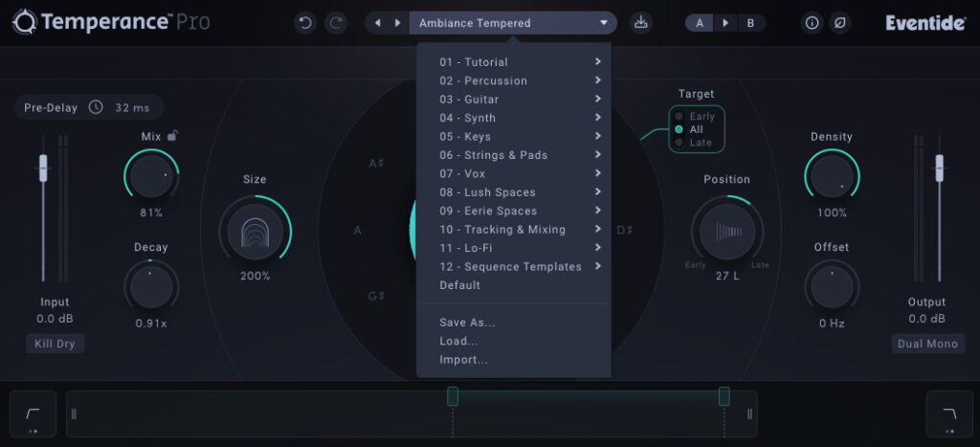Click the Eventide brand logo
The image size is (980, 447).
[925, 23]
